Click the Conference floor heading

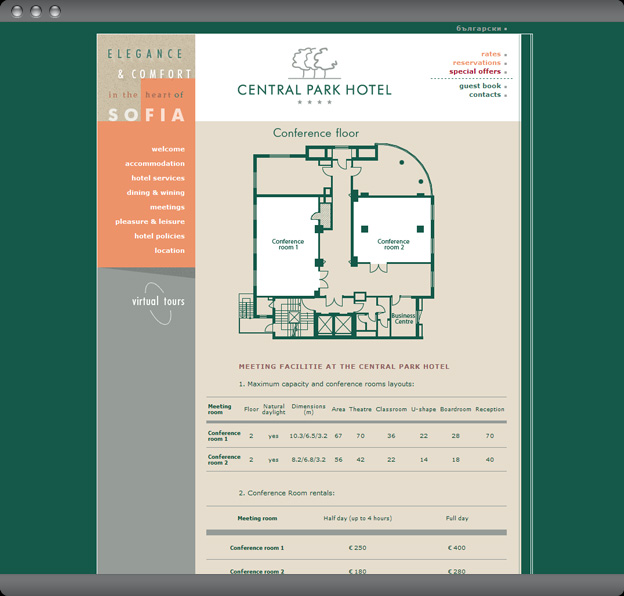point(316,133)
